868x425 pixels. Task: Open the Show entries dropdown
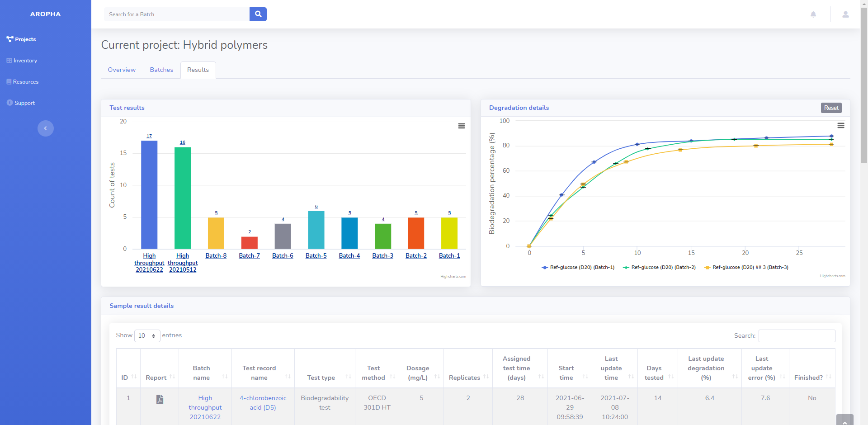tap(147, 335)
